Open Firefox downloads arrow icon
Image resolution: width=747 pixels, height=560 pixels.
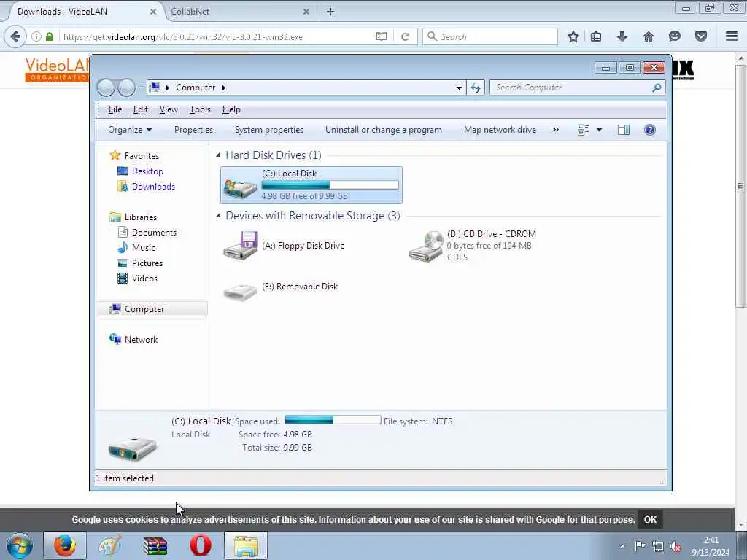622,36
